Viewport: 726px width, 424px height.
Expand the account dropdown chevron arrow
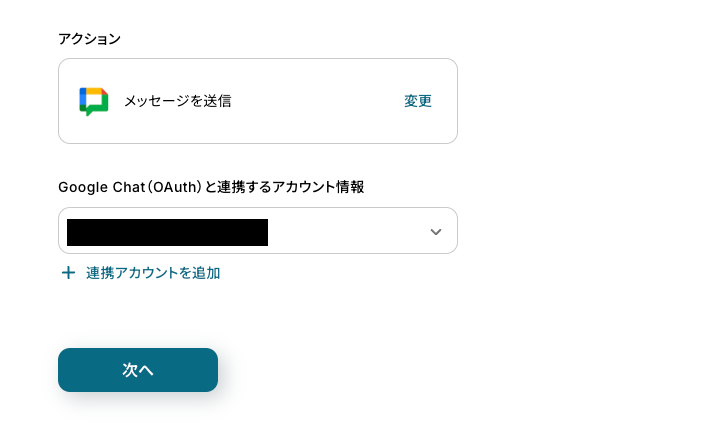point(435,232)
